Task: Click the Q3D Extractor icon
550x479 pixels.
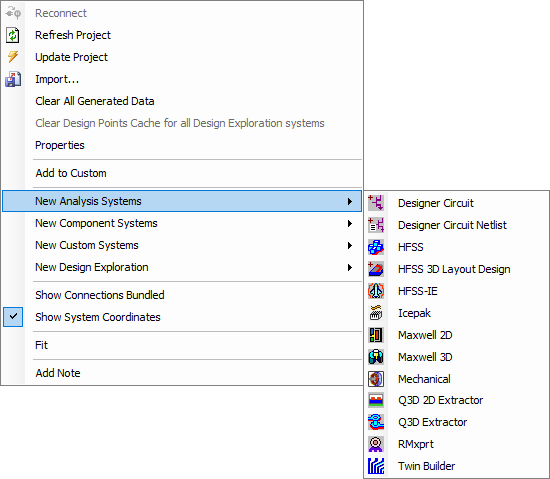Action: (376, 422)
